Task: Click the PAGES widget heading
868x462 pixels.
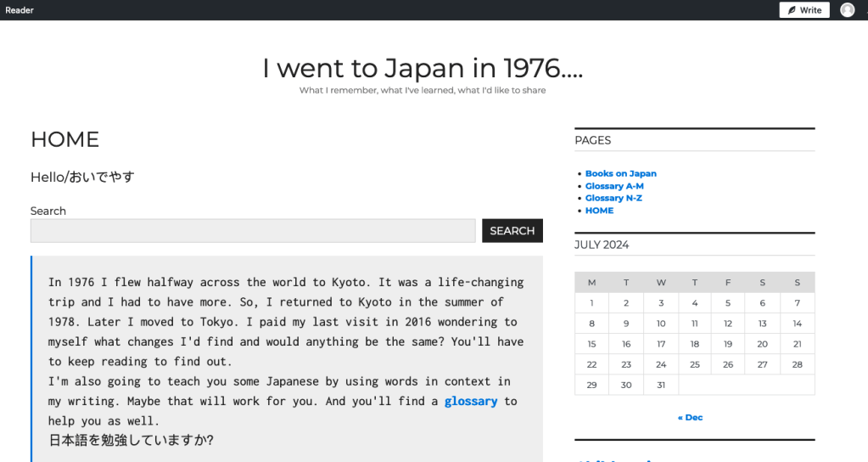Action: pos(592,140)
